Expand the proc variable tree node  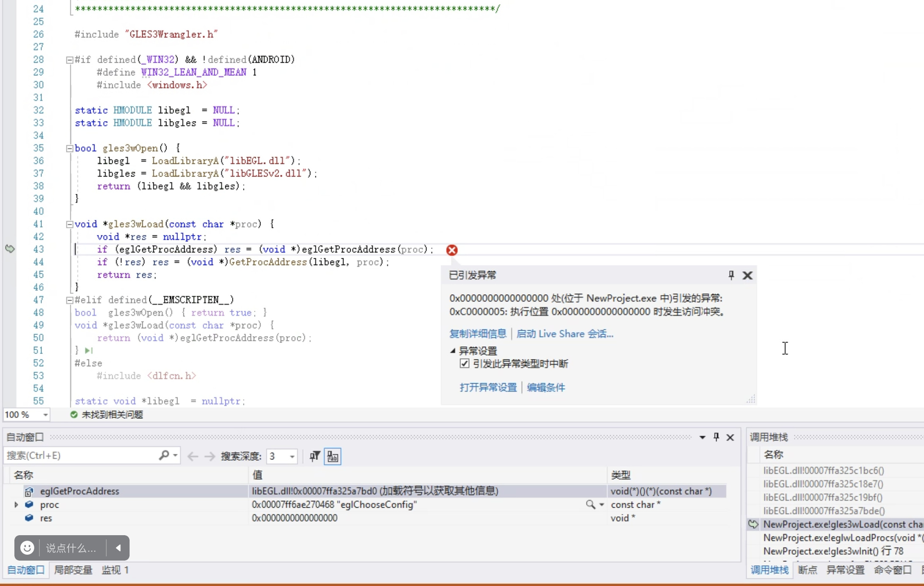coord(16,504)
